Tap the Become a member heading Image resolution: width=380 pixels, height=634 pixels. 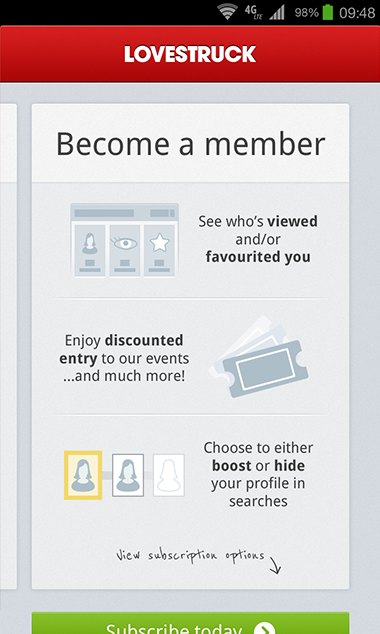pos(190,144)
